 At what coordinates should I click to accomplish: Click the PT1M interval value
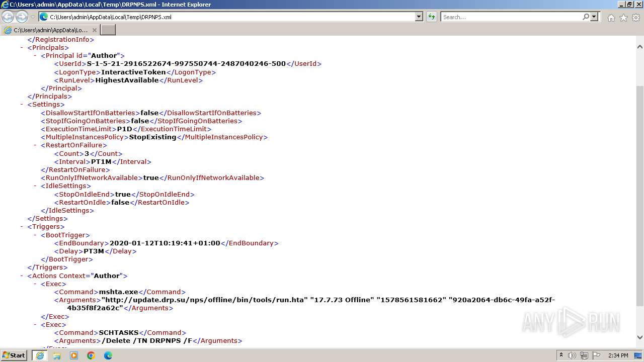tap(101, 162)
